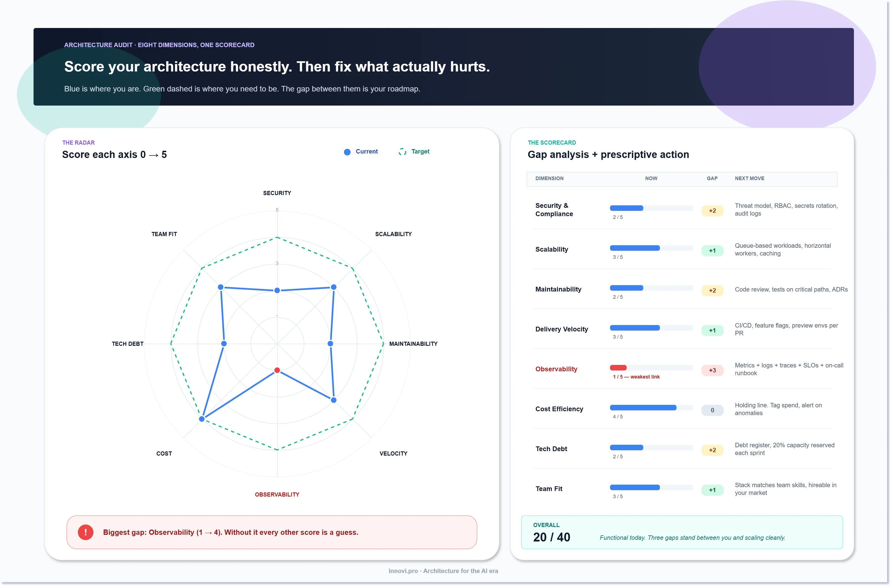Screen dimensions: 893x588
Task: Click the Security data point on the radar
Action: point(277,290)
